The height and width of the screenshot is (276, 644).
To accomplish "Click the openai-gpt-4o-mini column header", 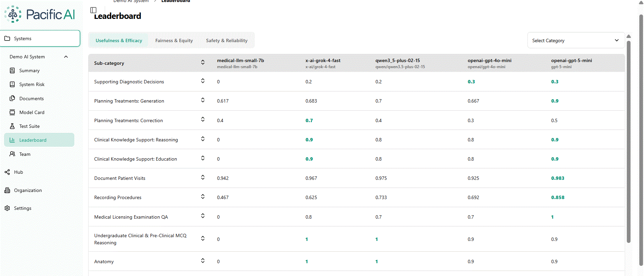I will [490, 63].
